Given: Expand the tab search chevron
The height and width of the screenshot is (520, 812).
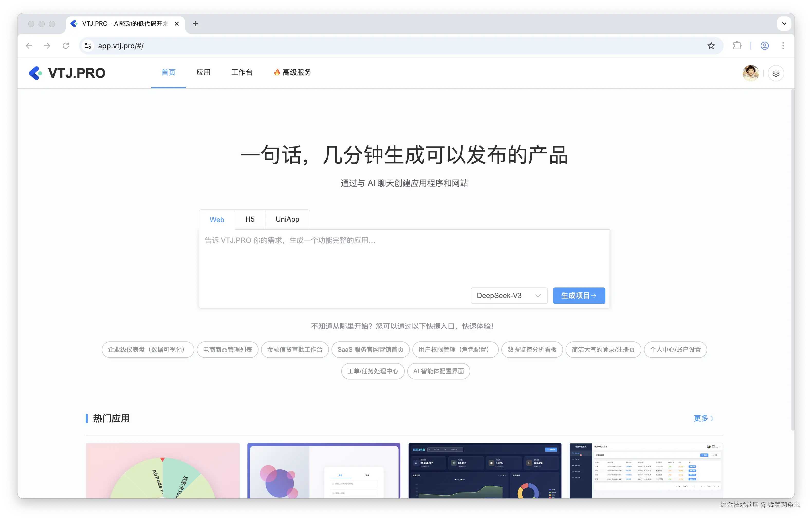Looking at the screenshot, I should (x=784, y=24).
